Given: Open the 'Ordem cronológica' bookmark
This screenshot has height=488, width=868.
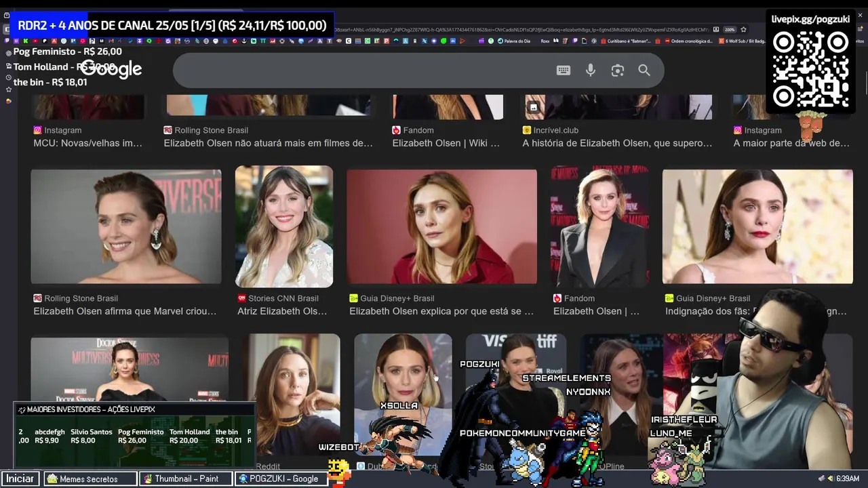Looking at the screenshot, I should click(x=688, y=41).
